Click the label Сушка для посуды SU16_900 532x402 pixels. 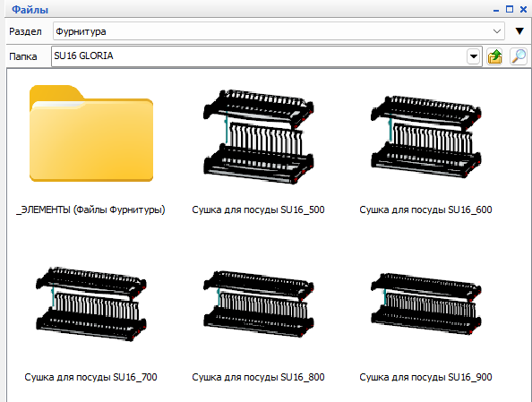click(425, 377)
